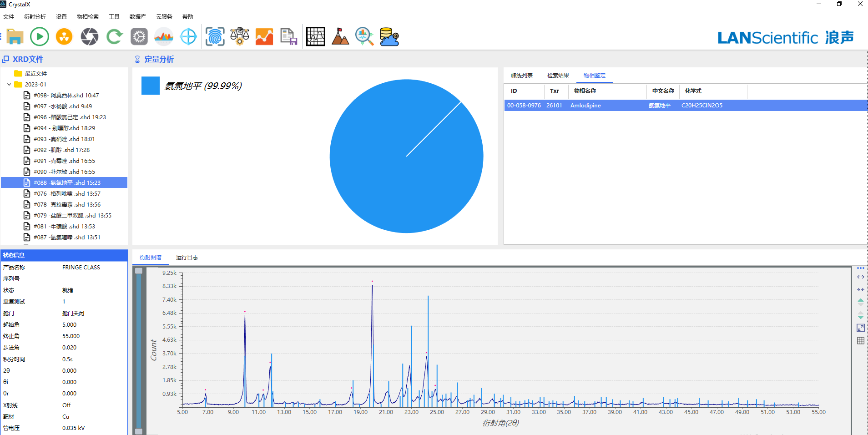This screenshot has width=868, height=435.
Task: Open the database cloud settings icon
Action: pyautogui.click(x=389, y=36)
